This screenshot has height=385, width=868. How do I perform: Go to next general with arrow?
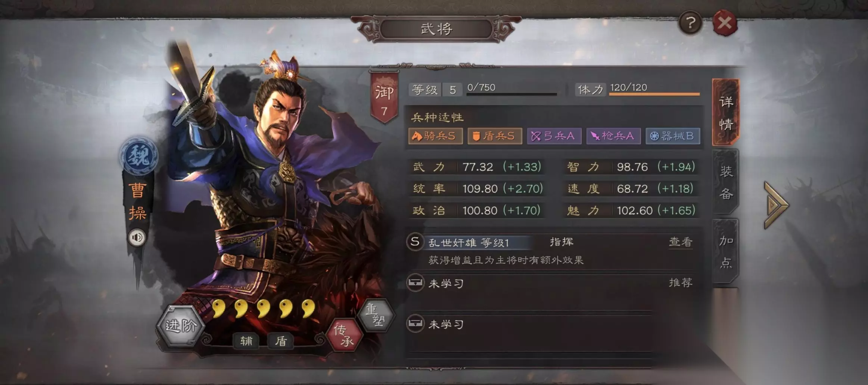[776, 205]
